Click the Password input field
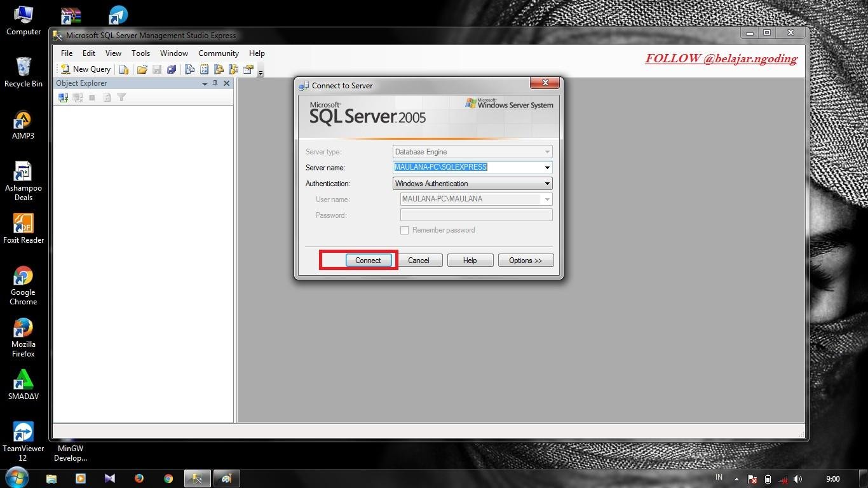This screenshot has height=488, width=868. (477, 215)
